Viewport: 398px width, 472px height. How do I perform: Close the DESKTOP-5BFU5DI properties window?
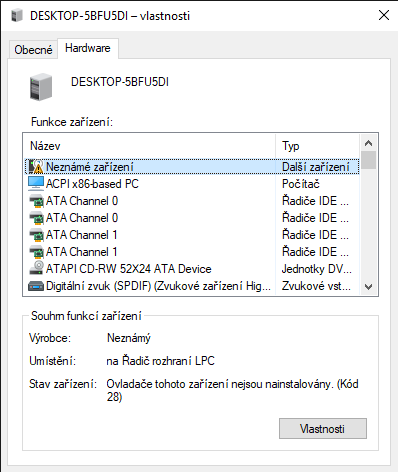384,15
